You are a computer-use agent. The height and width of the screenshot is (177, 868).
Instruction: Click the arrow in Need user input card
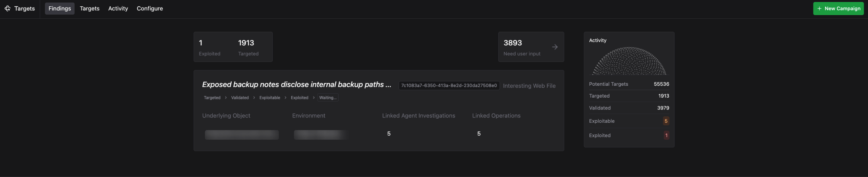tap(555, 47)
